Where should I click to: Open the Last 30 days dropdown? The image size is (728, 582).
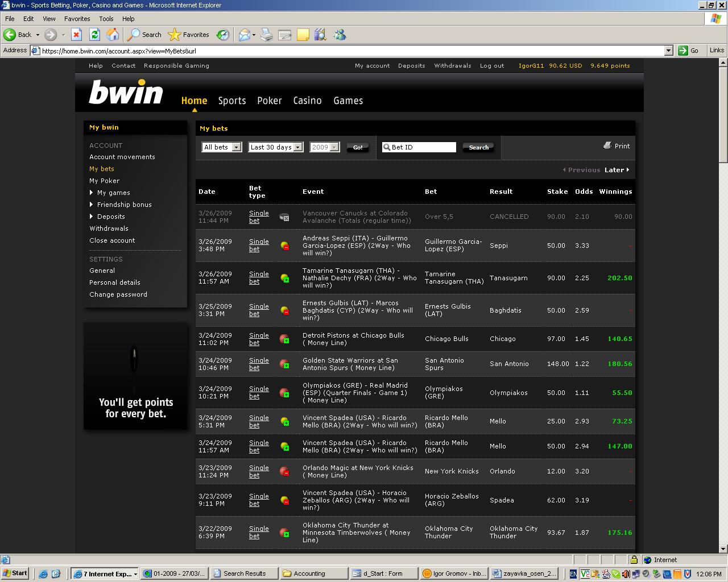[x=276, y=147]
